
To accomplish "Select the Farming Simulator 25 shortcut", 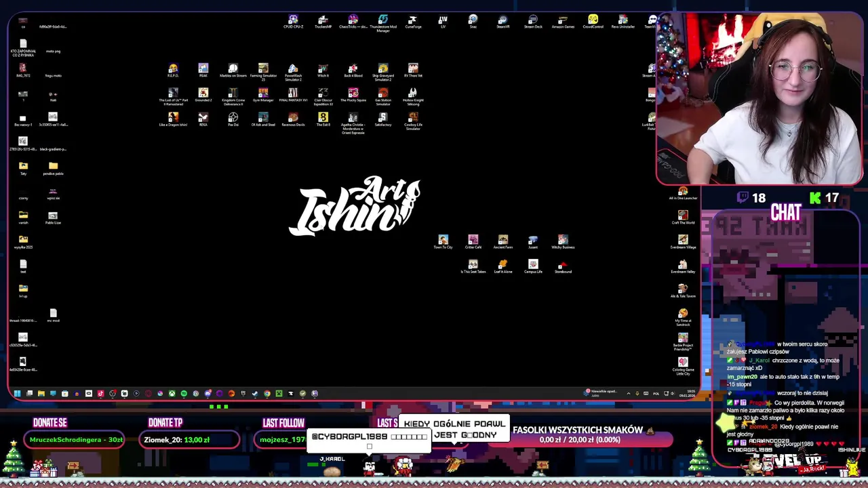I will (x=263, y=72).
